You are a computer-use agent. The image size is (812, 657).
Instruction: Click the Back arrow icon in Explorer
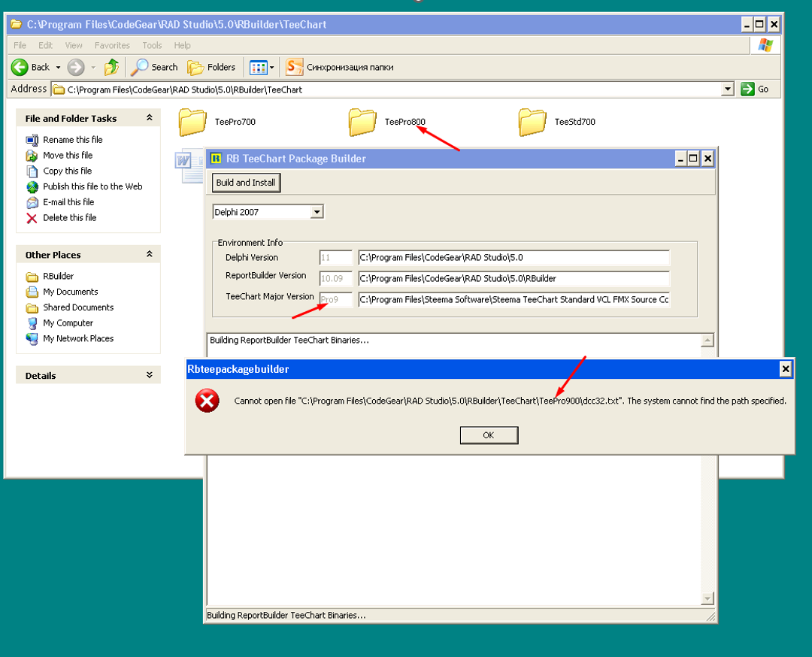(20, 68)
